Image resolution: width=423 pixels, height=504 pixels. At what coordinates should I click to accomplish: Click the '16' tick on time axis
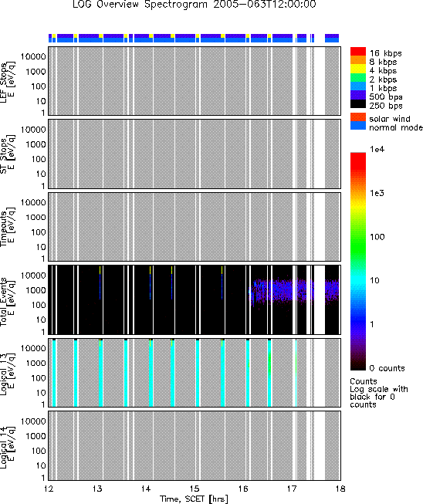pos(243,489)
